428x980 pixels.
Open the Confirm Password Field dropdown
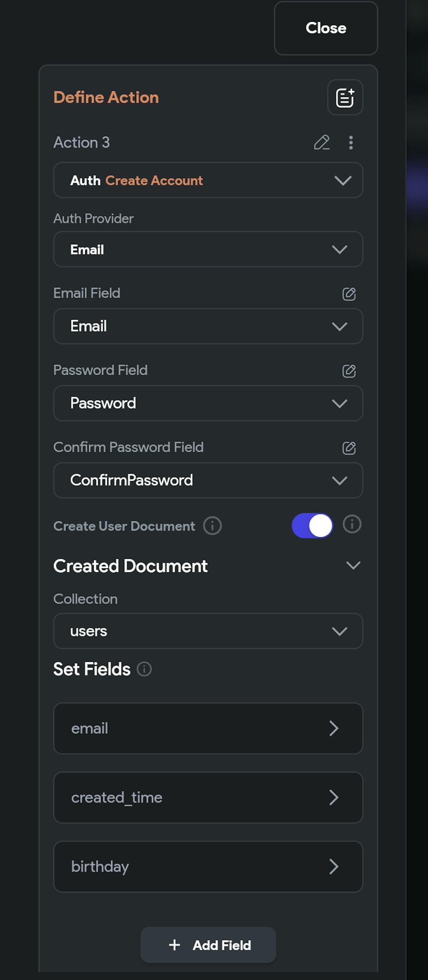[x=208, y=480]
